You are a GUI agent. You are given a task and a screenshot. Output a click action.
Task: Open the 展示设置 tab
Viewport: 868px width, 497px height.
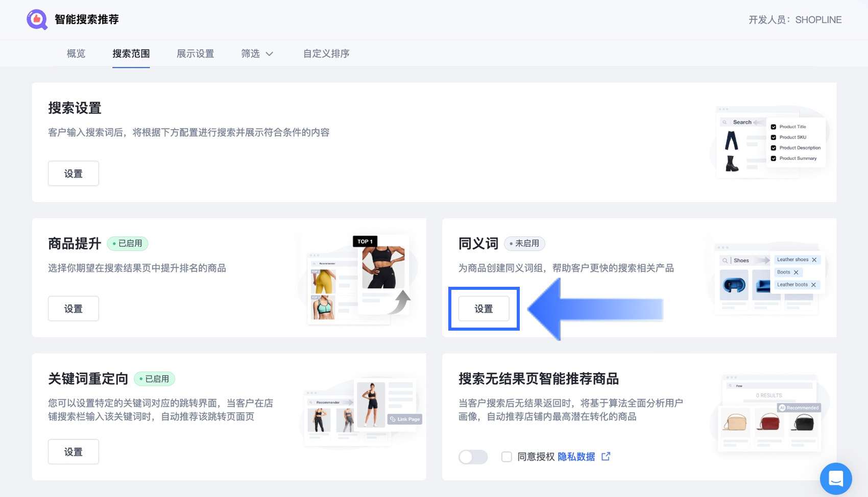coord(195,54)
